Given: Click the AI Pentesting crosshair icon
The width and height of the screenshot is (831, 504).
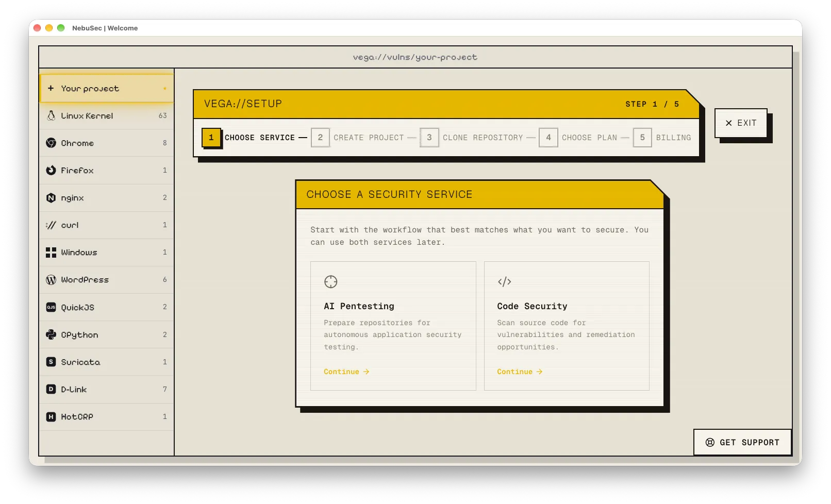Looking at the screenshot, I should 330,282.
